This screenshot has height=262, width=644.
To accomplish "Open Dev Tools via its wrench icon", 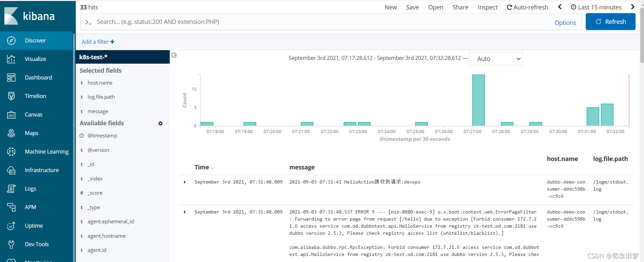I will pyautogui.click(x=11, y=244).
